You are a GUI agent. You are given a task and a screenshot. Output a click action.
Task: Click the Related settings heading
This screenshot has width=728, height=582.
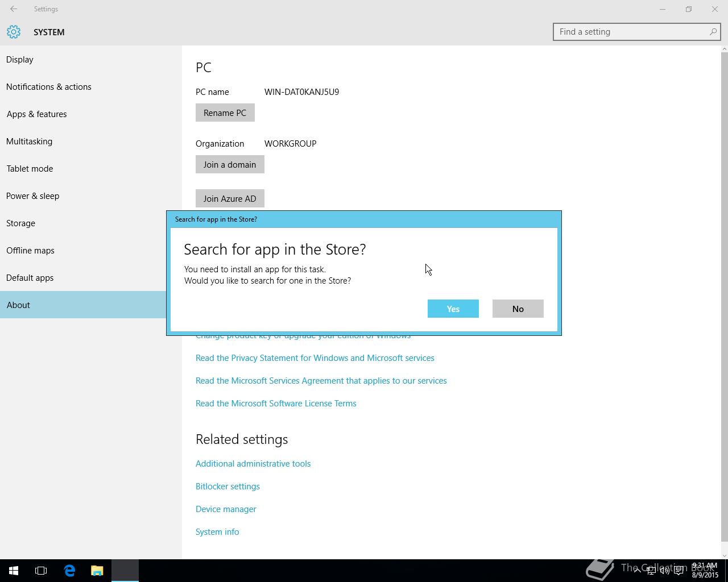(x=242, y=439)
